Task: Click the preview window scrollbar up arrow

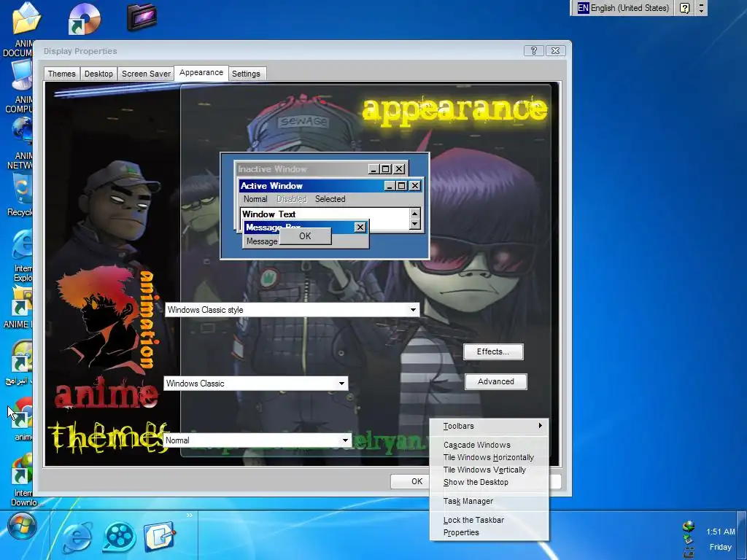Action: click(415, 214)
